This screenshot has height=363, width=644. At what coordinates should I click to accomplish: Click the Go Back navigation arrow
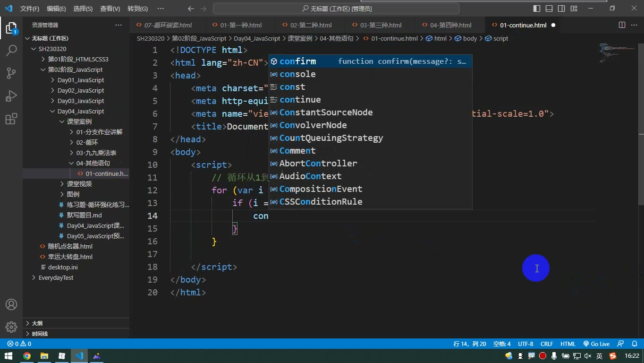(191, 9)
